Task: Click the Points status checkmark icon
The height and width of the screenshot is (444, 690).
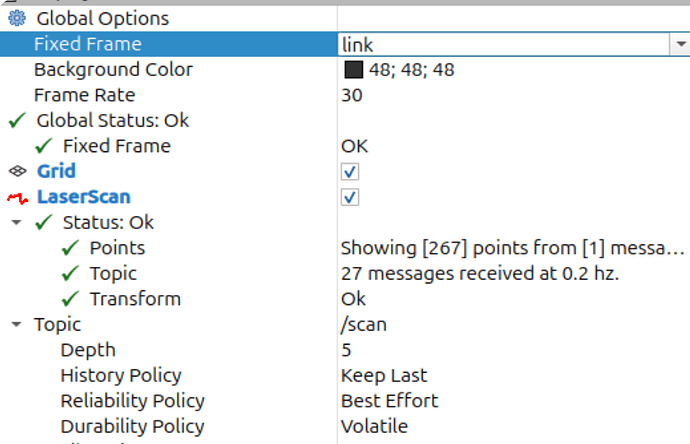Action: point(69,248)
